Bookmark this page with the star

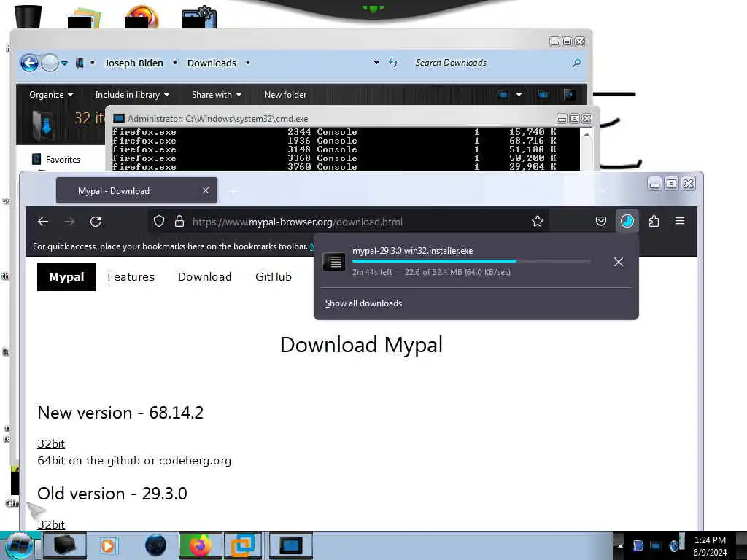pos(538,221)
